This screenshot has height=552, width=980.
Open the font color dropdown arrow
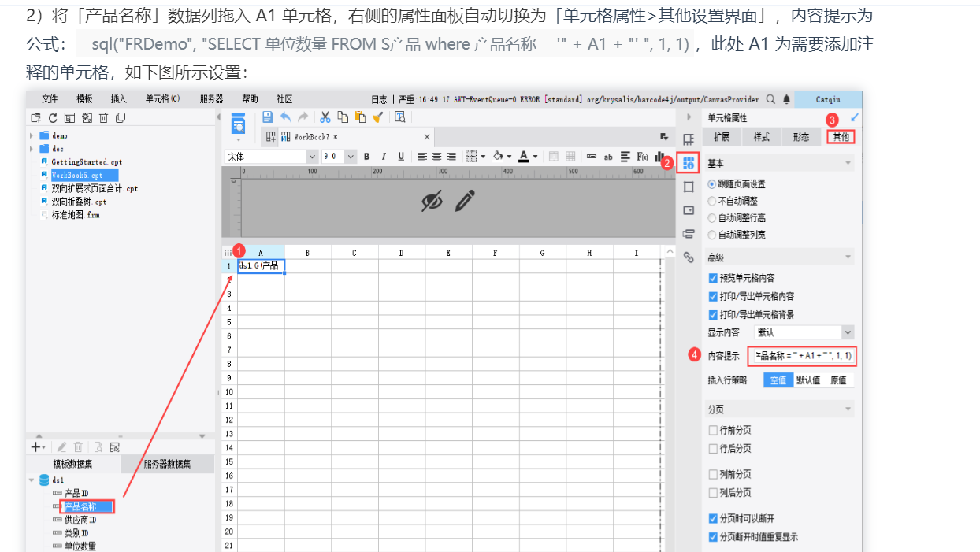[535, 157]
